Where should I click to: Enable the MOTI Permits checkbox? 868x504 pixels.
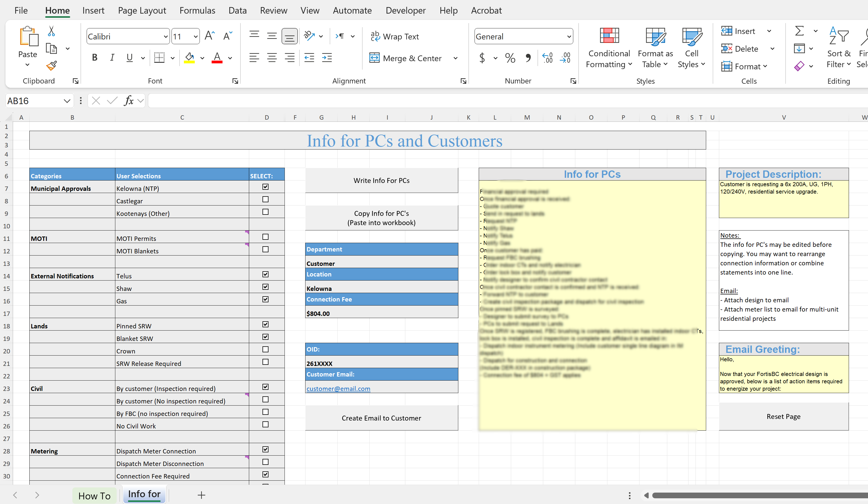click(x=265, y=237)
